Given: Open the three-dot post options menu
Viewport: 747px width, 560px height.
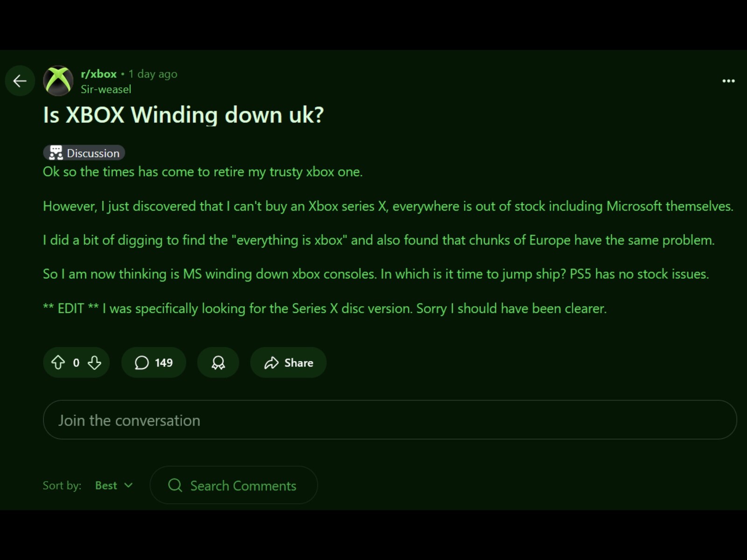Looking at the screenshot, I should [x=728, y=81].
